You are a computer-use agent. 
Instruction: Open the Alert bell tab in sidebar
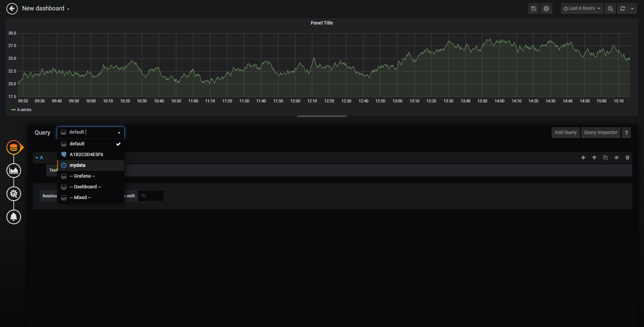point(14,217)
